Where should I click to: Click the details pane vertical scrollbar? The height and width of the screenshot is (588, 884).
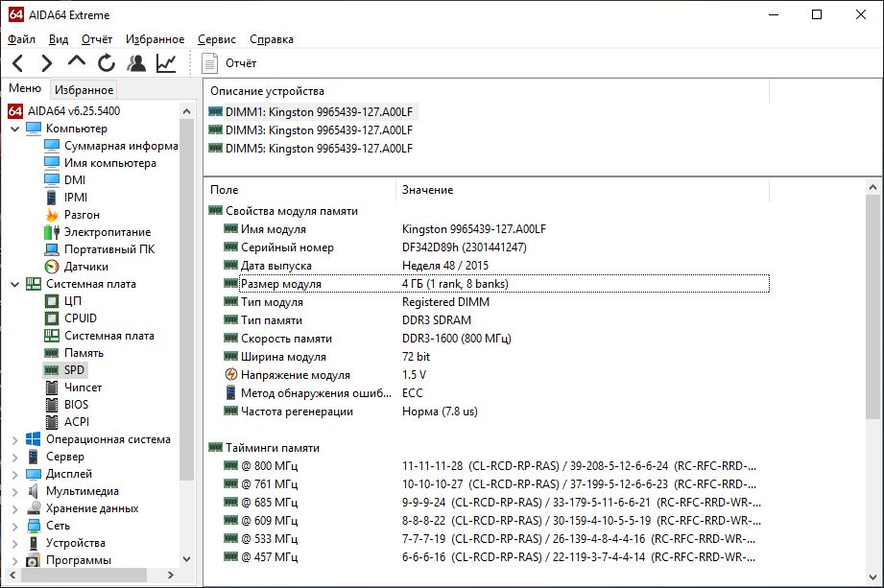click(x=872, y=307)
